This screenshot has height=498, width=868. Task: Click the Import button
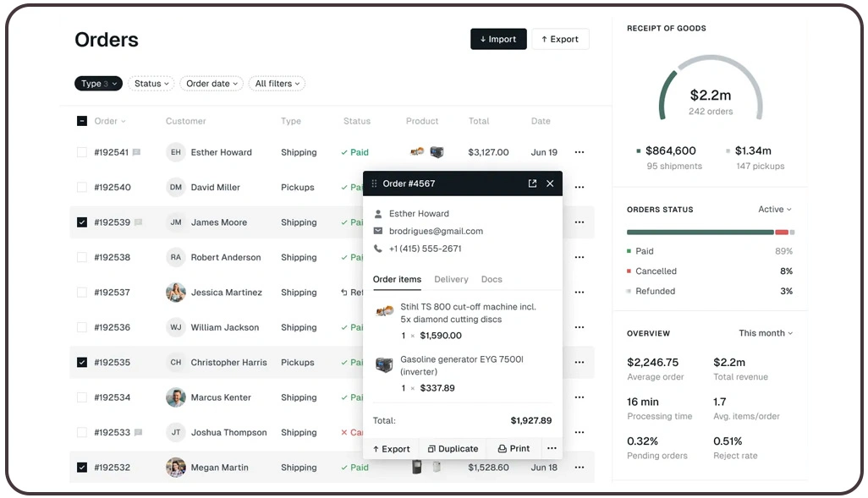[x=498, y=39]
